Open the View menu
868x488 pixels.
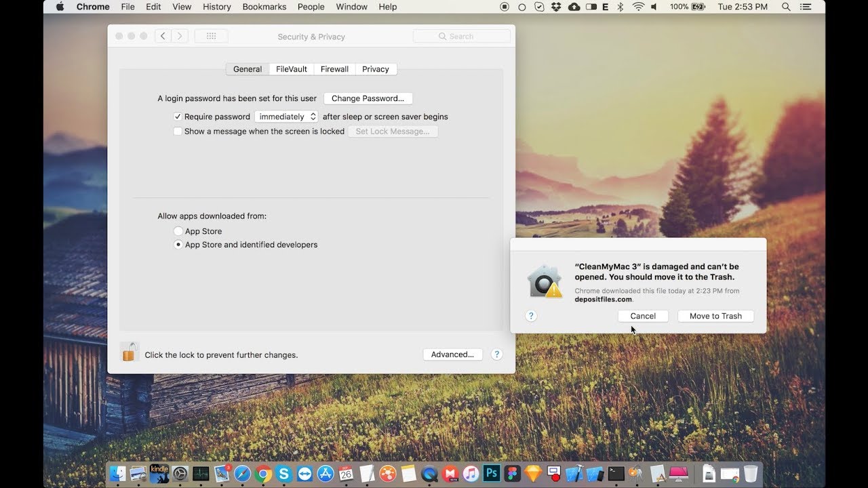pos(182,7)
